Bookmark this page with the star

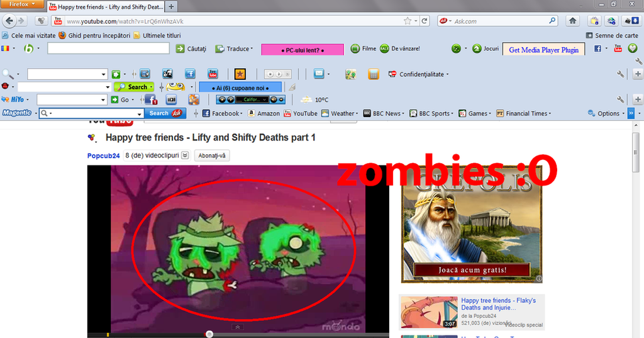point(407,21)
